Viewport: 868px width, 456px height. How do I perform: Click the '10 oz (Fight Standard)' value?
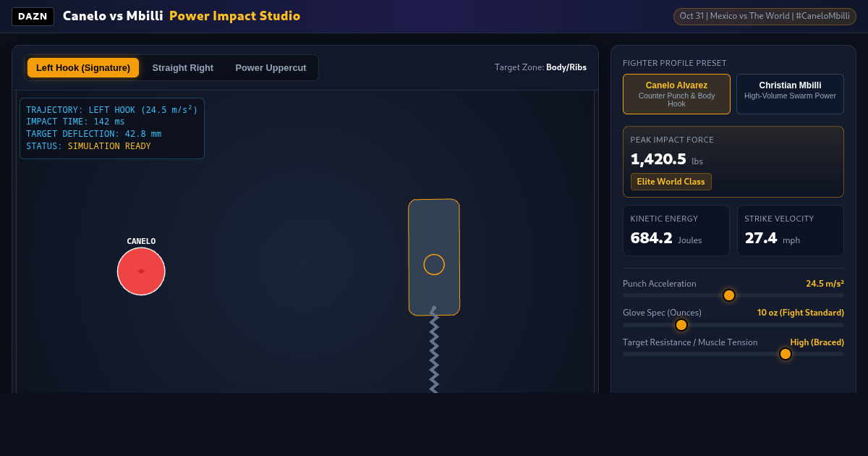click(x=801, y=313)
